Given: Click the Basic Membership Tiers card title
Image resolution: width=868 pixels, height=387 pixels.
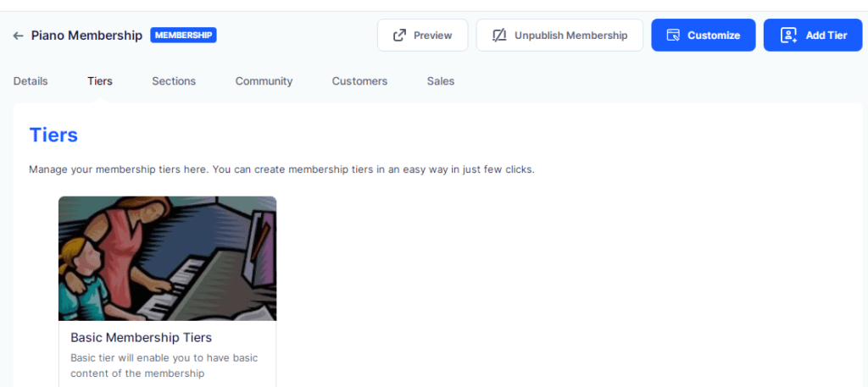Looking at the screenshot, I should (x=141, y=338).
